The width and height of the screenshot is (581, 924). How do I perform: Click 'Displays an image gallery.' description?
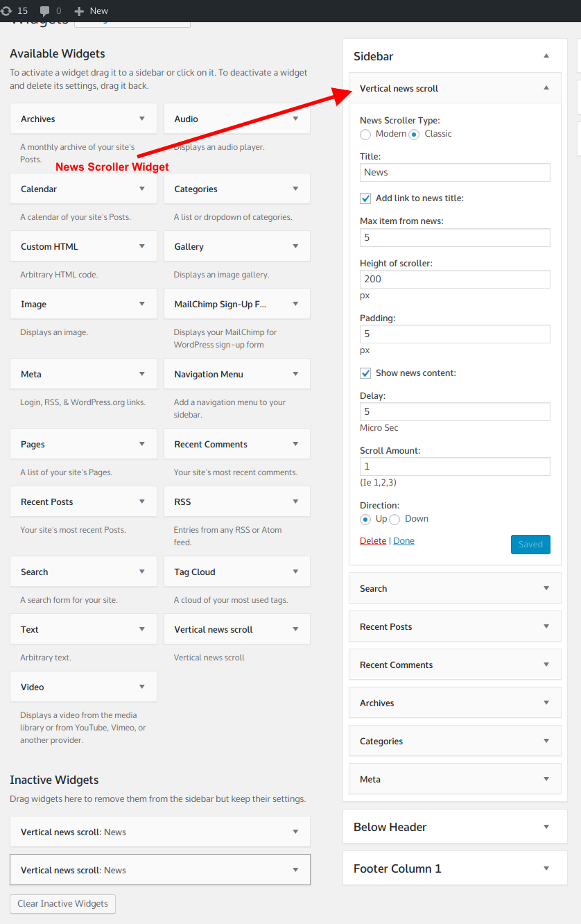221,275
